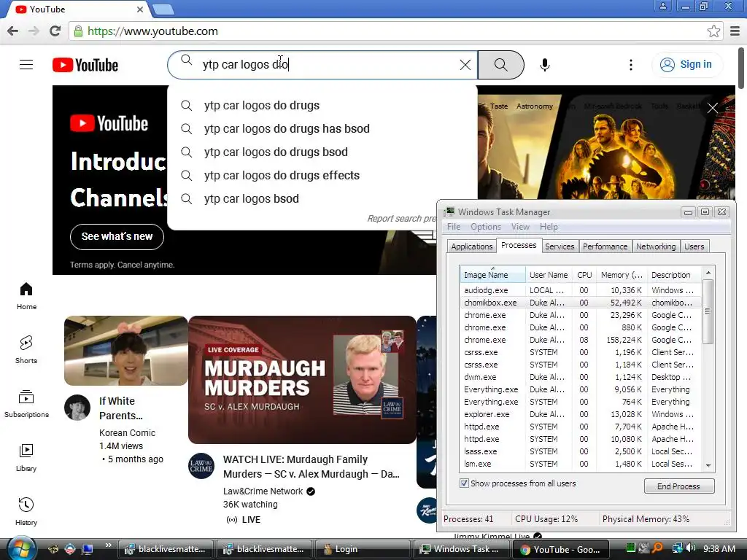The height and width of the screenshot is (560, 747).
Task: Reload the YouTube page
Action: pyautogui.click(x=55, y=31)
